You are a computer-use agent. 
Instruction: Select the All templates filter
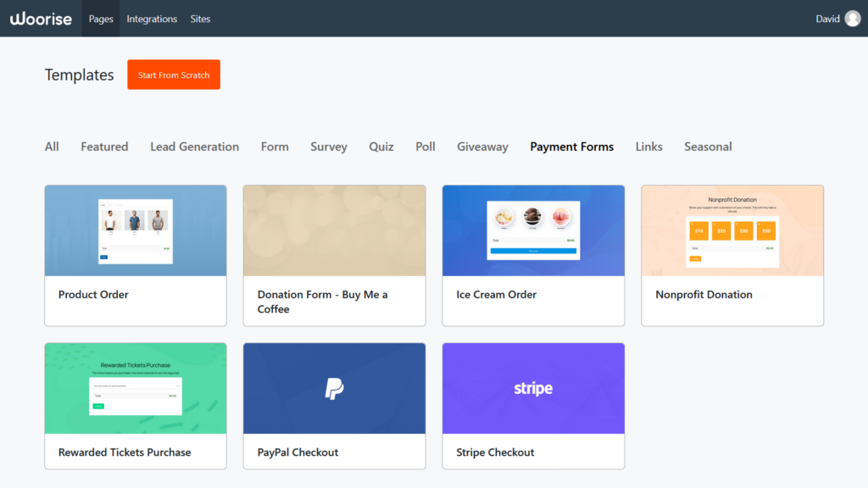pos(52,147)
